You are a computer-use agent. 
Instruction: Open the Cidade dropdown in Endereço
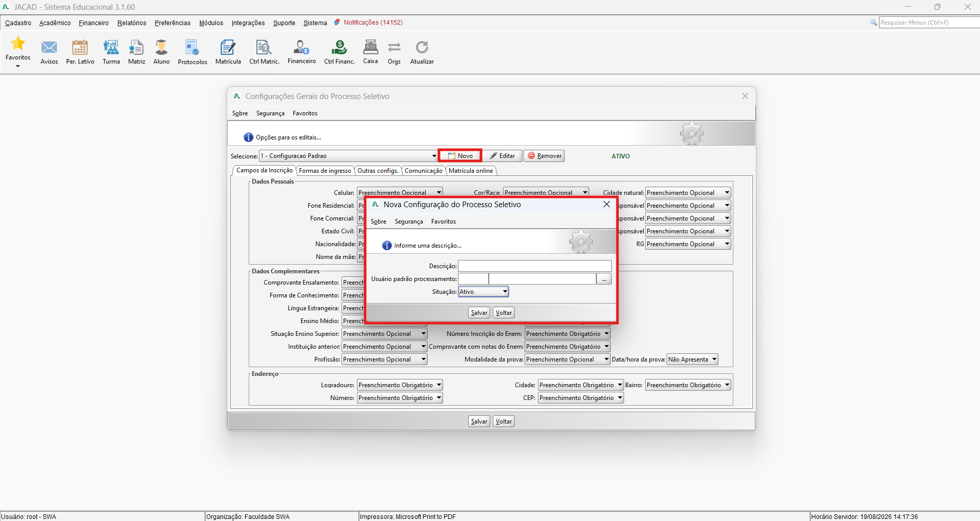click(x=581, y=385)
